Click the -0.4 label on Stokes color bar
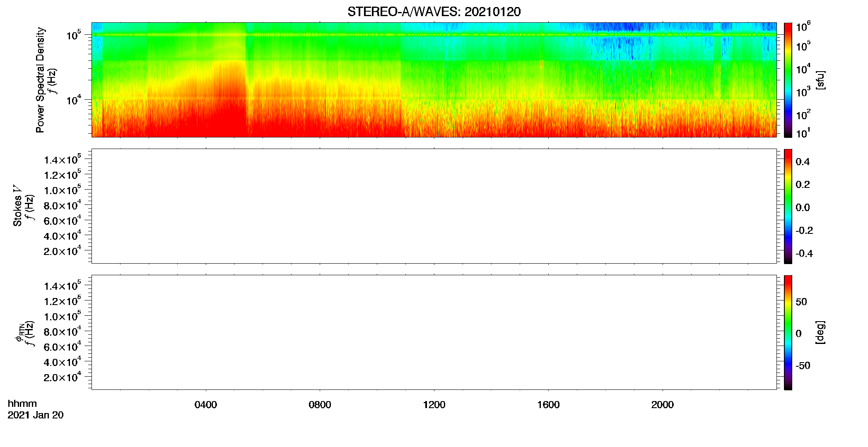Screen dimensions: 868x447 tap(804, 253)
